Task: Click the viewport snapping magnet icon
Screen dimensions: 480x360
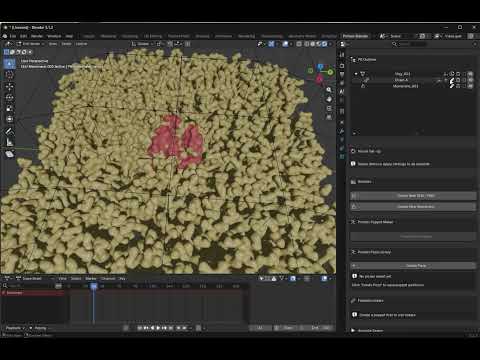Action: [170, 44]
